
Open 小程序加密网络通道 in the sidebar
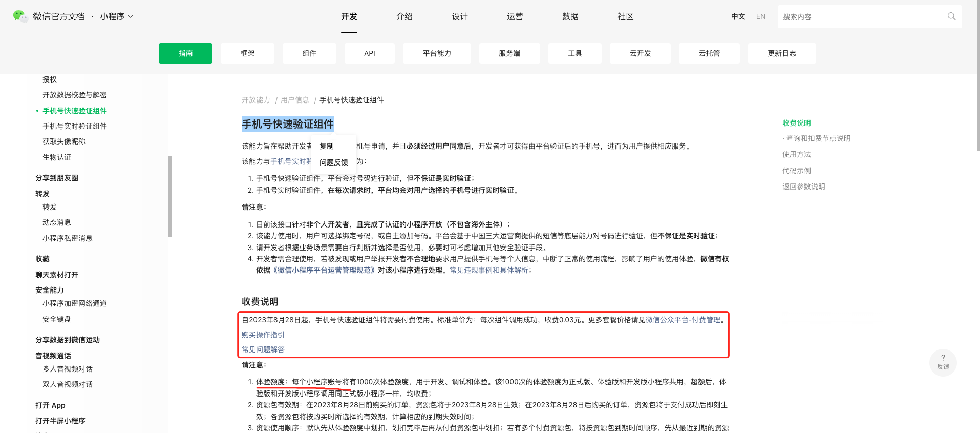75,303
